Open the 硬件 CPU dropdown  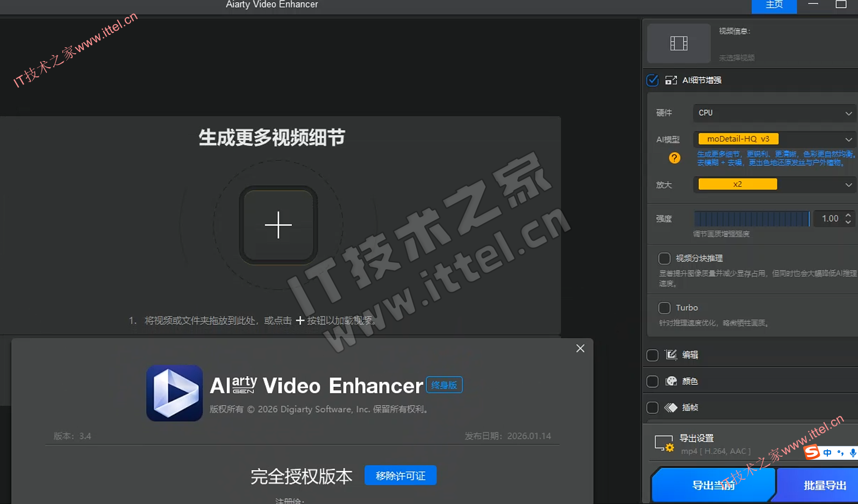pos(774,113)
